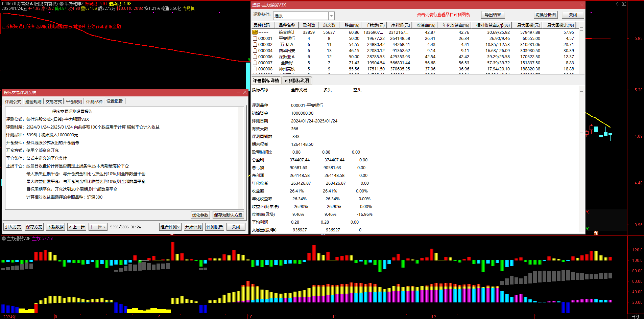Click the scrollbar in the settings report panel

[x=240, y=135]
